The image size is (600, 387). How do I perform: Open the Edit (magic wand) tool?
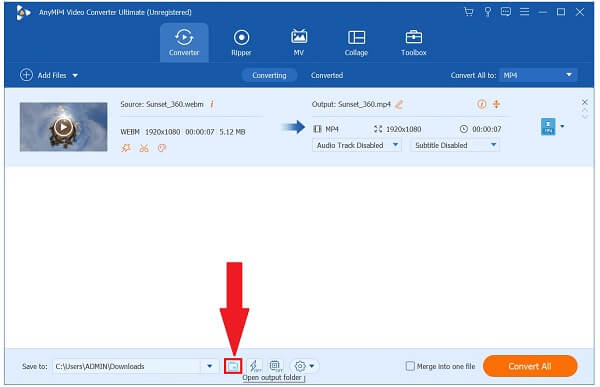[126, 148]
